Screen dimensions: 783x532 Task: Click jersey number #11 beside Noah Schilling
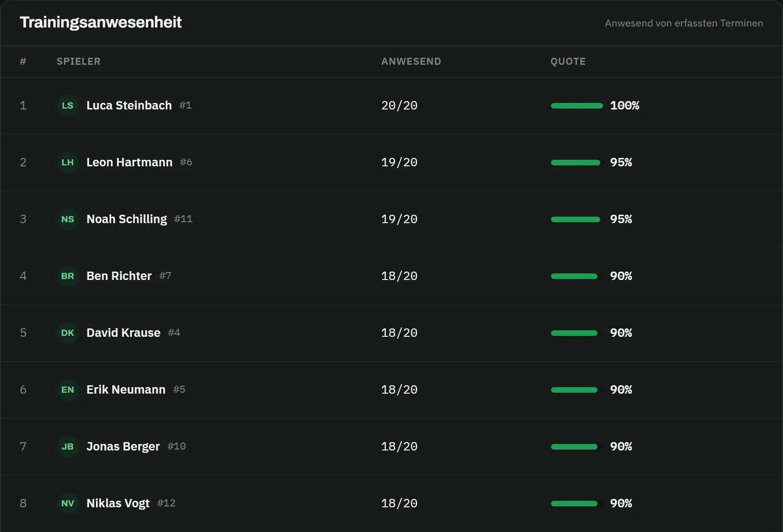[183, 219]
